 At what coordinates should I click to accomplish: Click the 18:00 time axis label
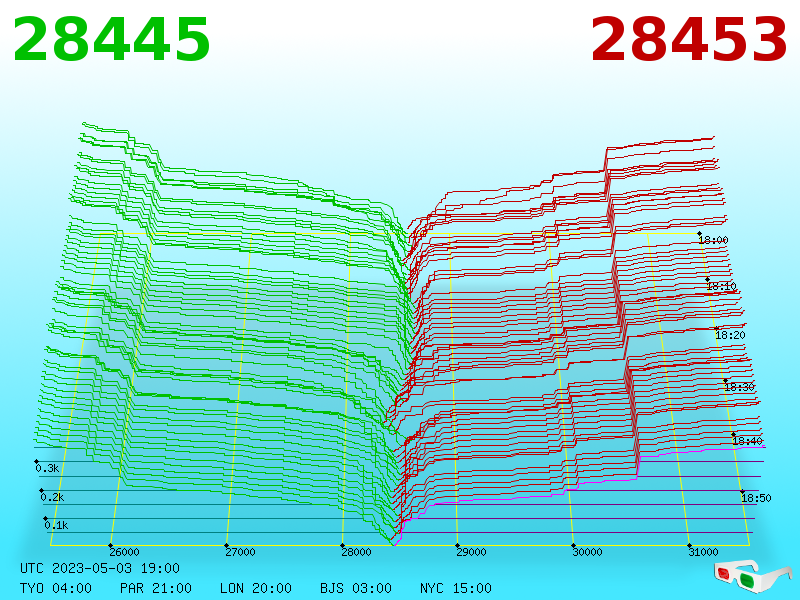pyautogui.click(x=713, y=240)
